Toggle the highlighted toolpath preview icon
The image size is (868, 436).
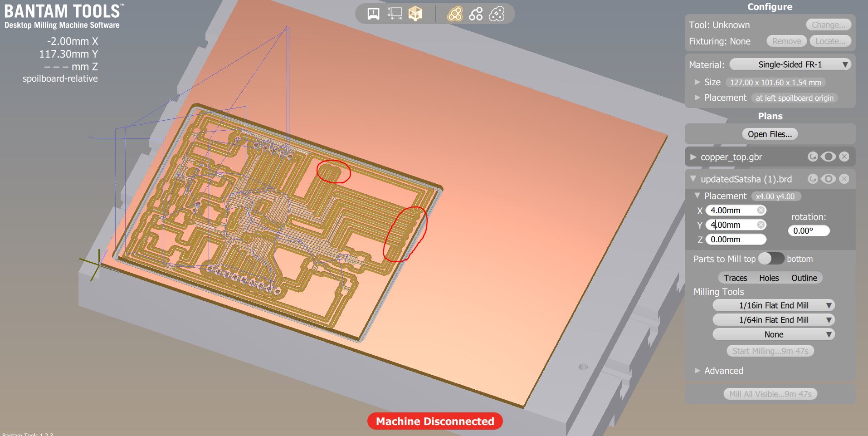tap(455, 14)
